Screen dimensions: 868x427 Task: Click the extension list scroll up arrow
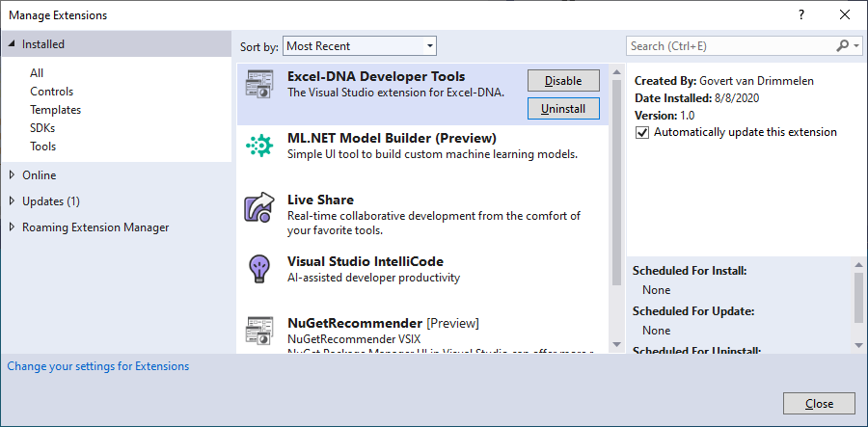(616, 72)
